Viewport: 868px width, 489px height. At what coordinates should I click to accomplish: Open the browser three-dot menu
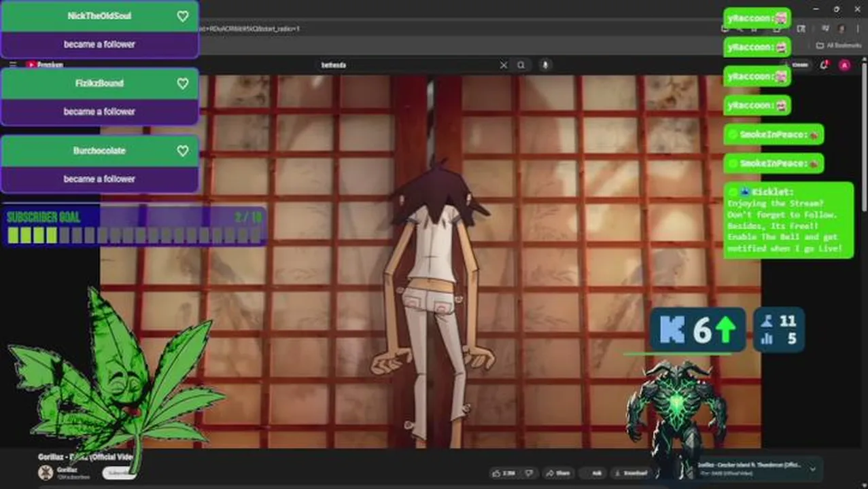point(856,29)
